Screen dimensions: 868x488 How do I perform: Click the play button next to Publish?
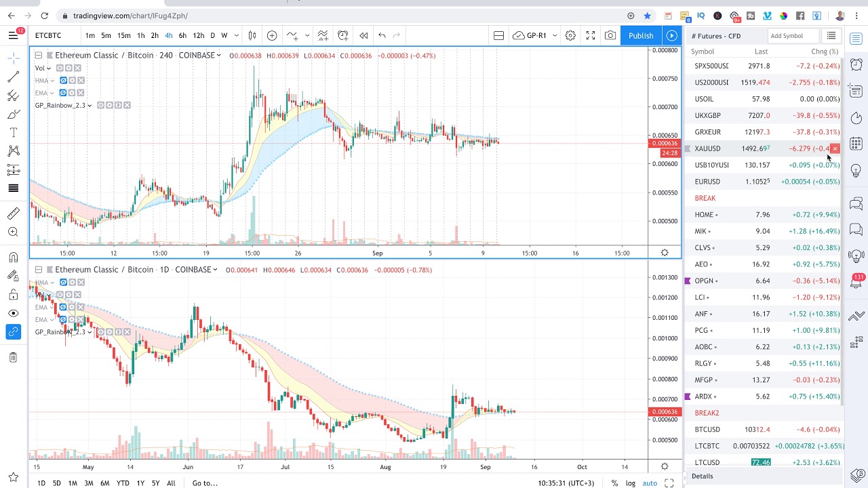coord(671,35)
